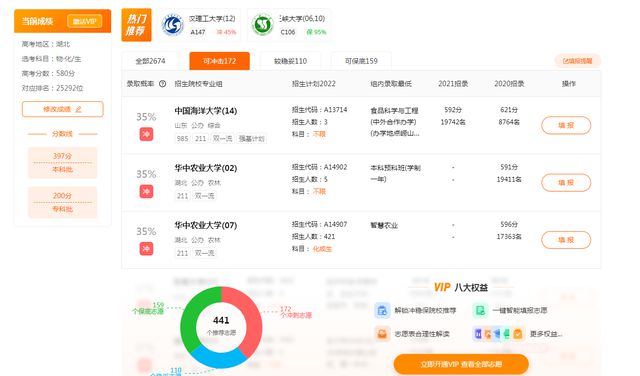Open the 可保底159 tab
This screenshot has width=640, height=376.
361,61
